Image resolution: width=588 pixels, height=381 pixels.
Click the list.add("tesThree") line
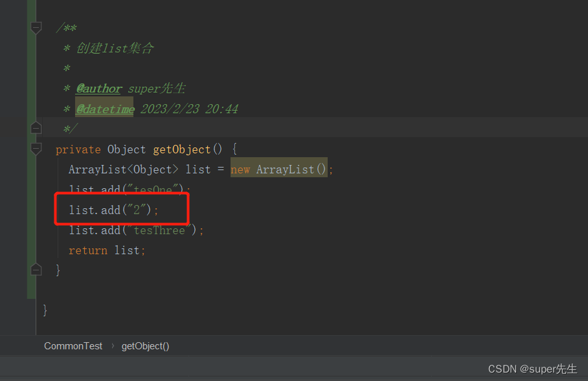click(136, 230)
